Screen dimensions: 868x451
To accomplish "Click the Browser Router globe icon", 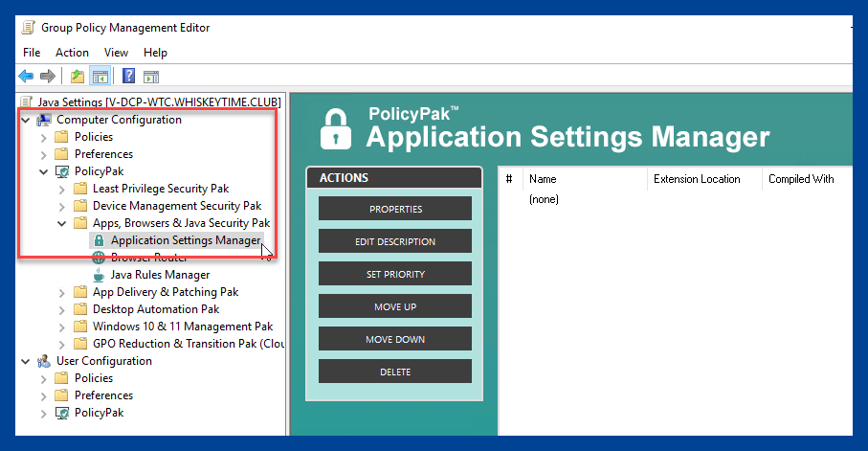I will pos(99,258).
